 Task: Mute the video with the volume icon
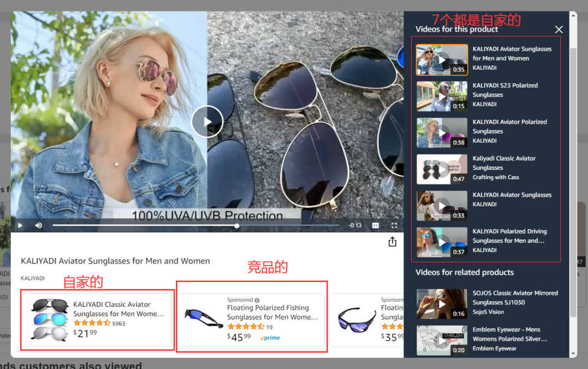point(38,225)
